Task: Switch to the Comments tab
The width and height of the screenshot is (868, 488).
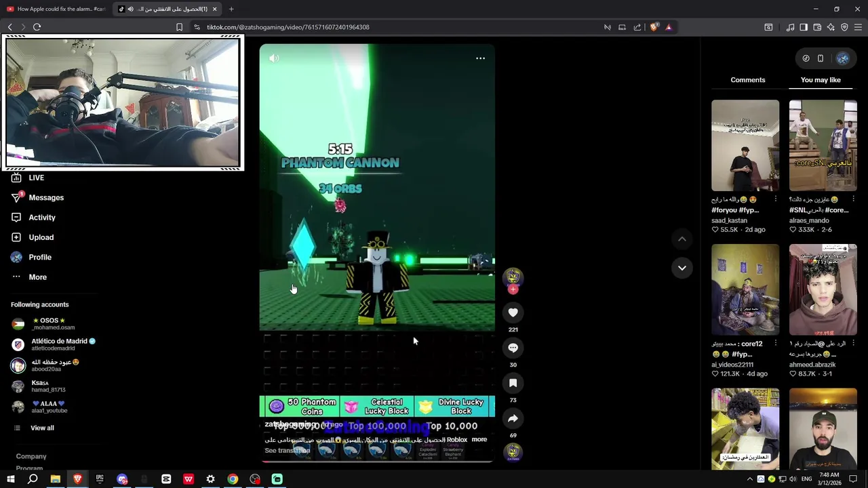Action: [x=747, y=80]
